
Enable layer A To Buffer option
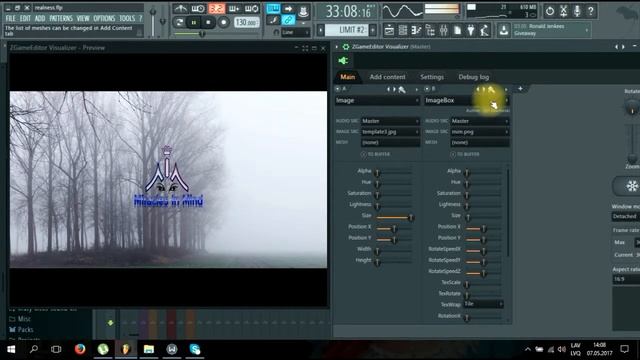364,154
